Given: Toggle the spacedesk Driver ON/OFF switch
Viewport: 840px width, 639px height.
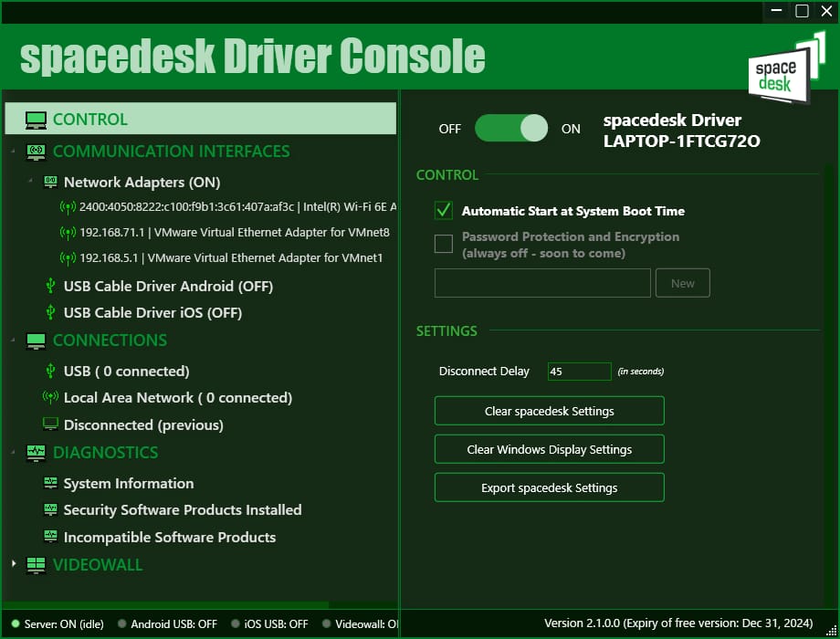Looking at the screenshot, I should pyautogui.click(x=510, y=129).
